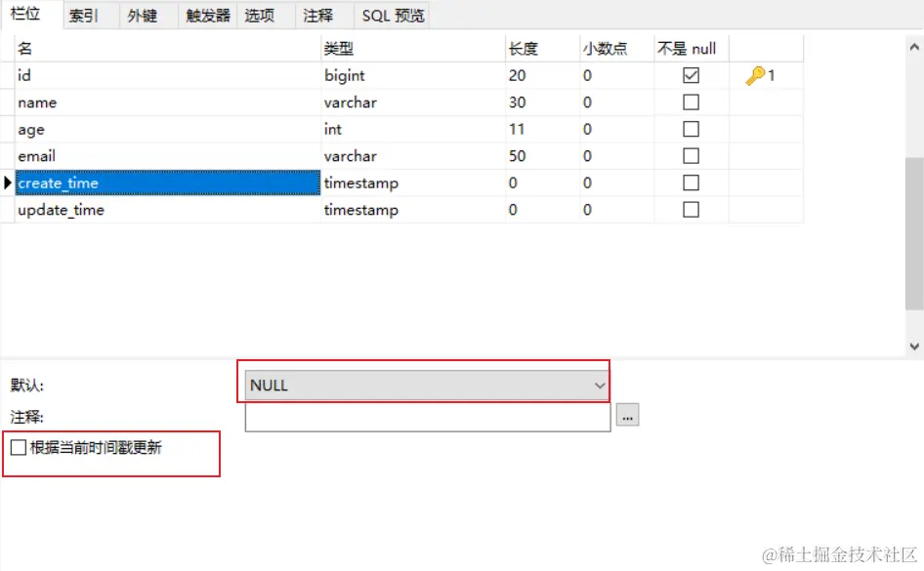This screenshot has height=571, width=924.
Task: Click into the 注释 comment input field
Action: click(428, 418)
